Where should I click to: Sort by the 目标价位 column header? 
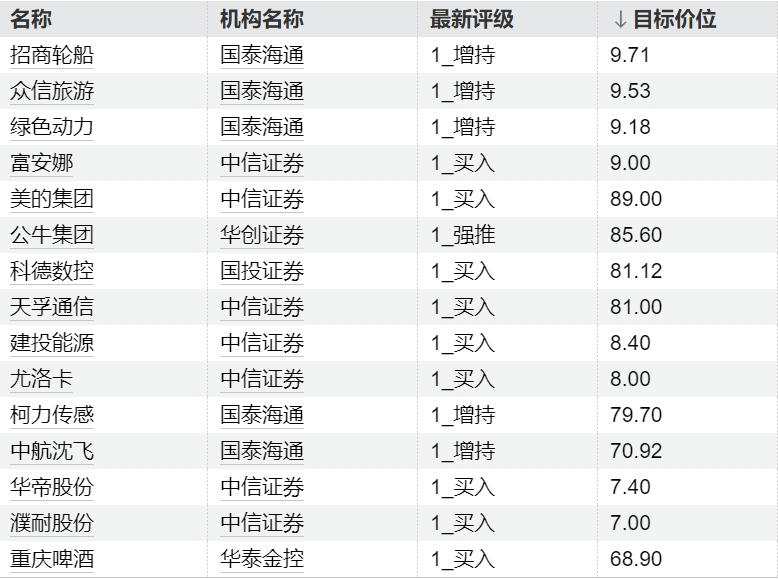pos(664,19)
